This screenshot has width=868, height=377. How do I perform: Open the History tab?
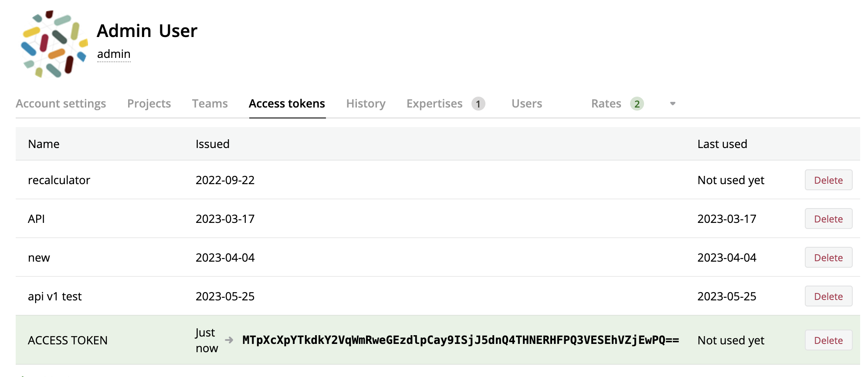tap(365, 104)
